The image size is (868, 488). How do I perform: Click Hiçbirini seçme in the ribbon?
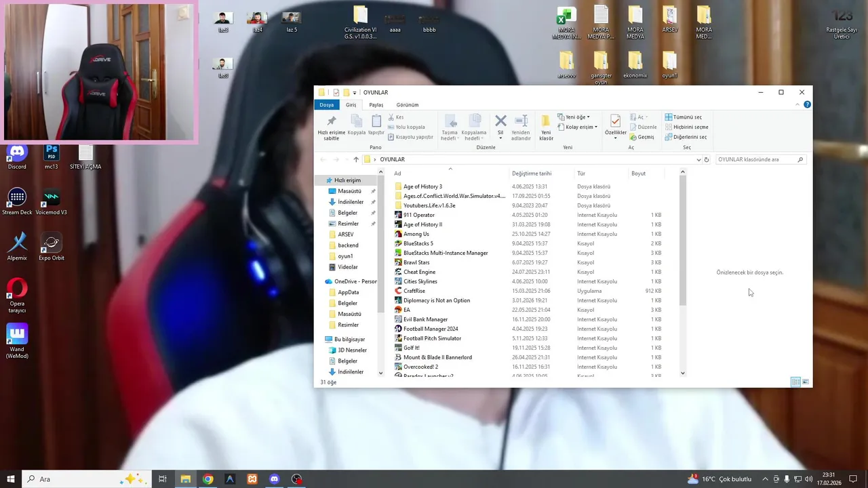pyautogui.click(x=686, y=127)
